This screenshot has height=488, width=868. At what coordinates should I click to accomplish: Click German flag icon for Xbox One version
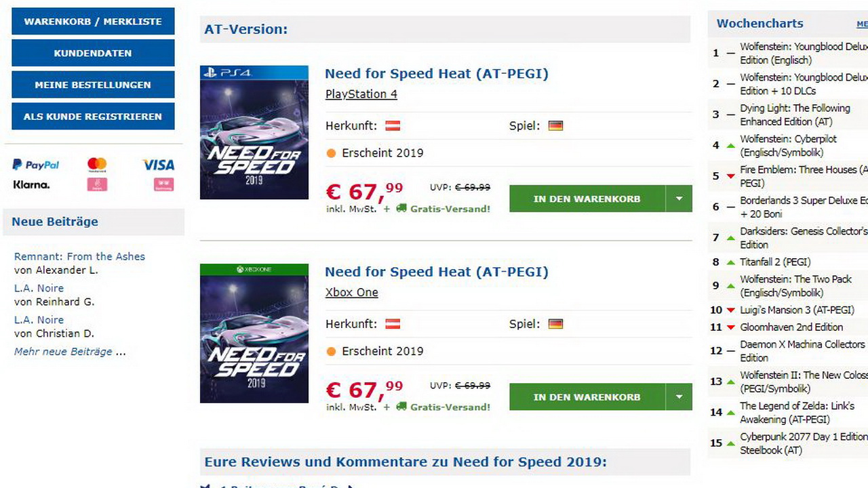tap(555, 324)
